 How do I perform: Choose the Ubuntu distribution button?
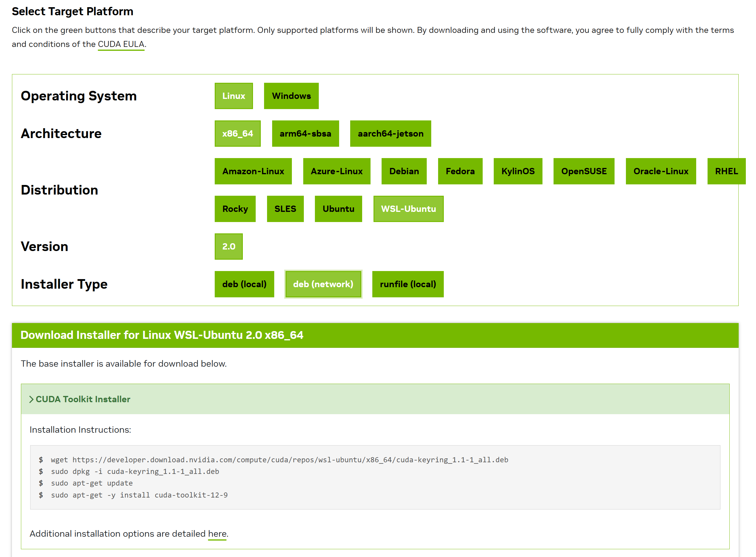(338, 209)
